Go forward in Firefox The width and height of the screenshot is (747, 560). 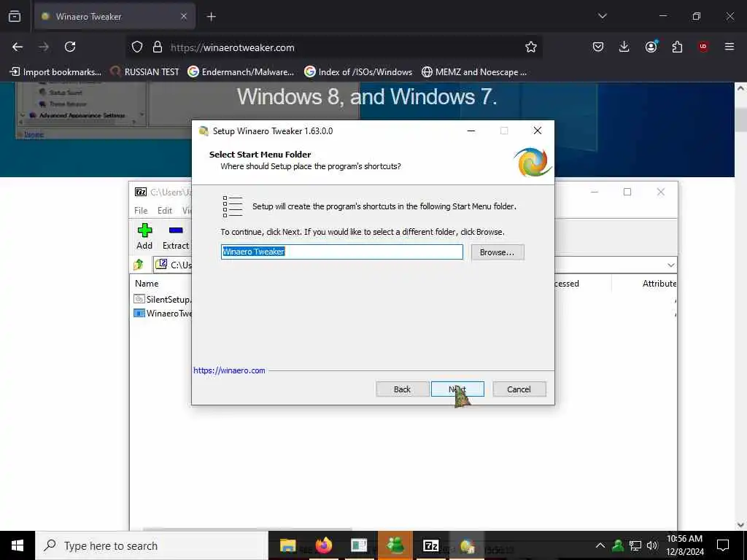coord(44,47)
